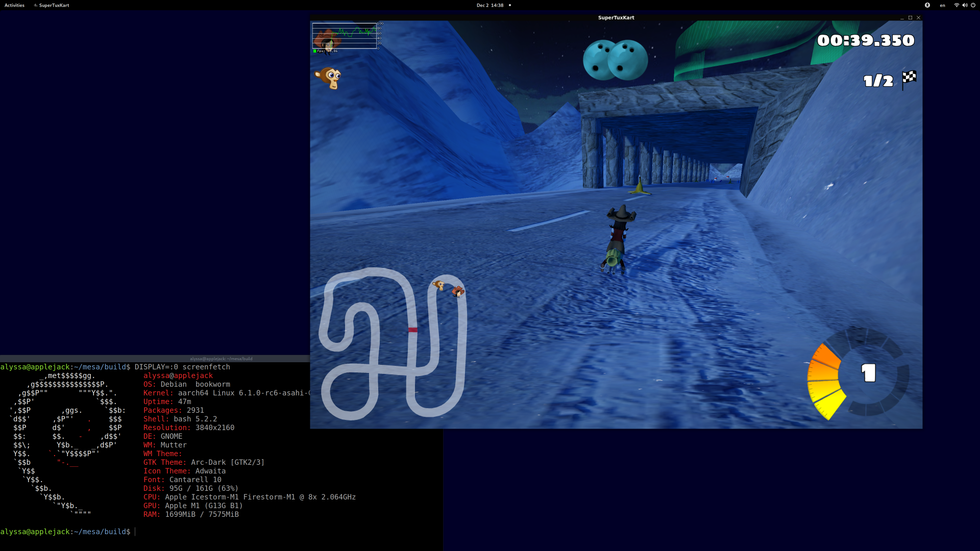Image resolution: width=980 pixels, height=551 pixels.
Task: Click the red start-line marker on minimap
Action: (412, 330)
